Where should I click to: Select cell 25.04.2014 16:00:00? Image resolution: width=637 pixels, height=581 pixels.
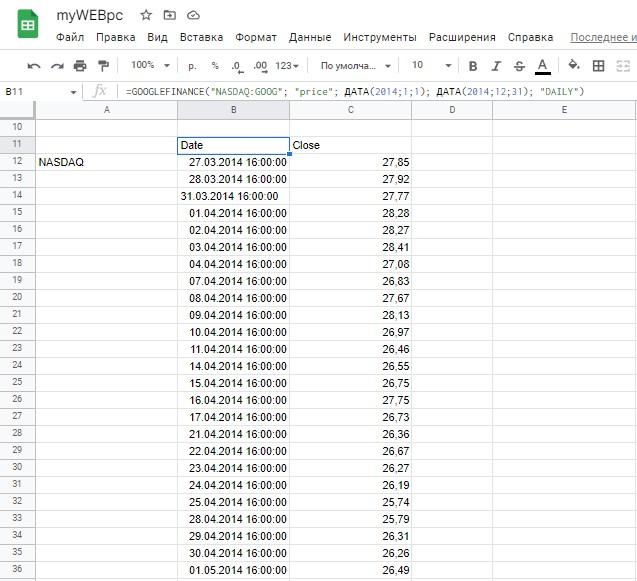click(234, 502)
